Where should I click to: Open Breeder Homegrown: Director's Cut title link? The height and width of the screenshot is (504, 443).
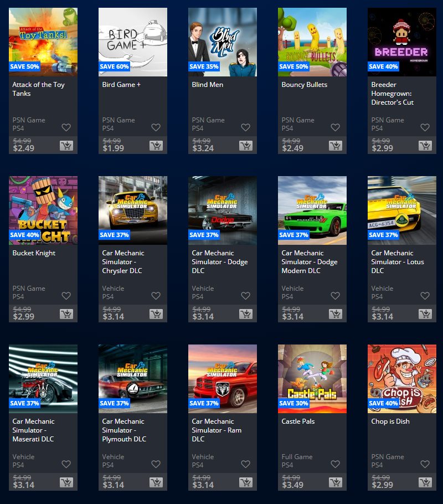click(x=392, y=94)
